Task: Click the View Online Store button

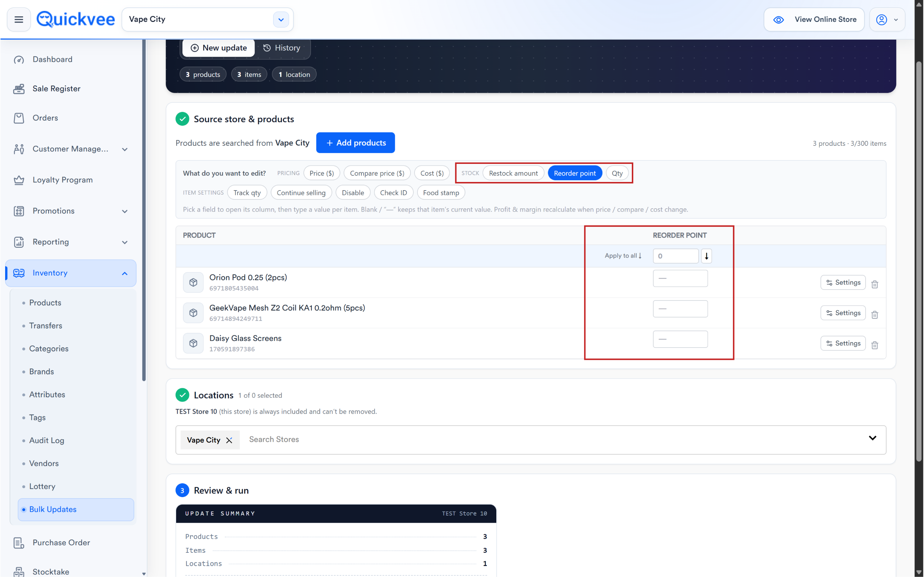Action: [814, 19]
